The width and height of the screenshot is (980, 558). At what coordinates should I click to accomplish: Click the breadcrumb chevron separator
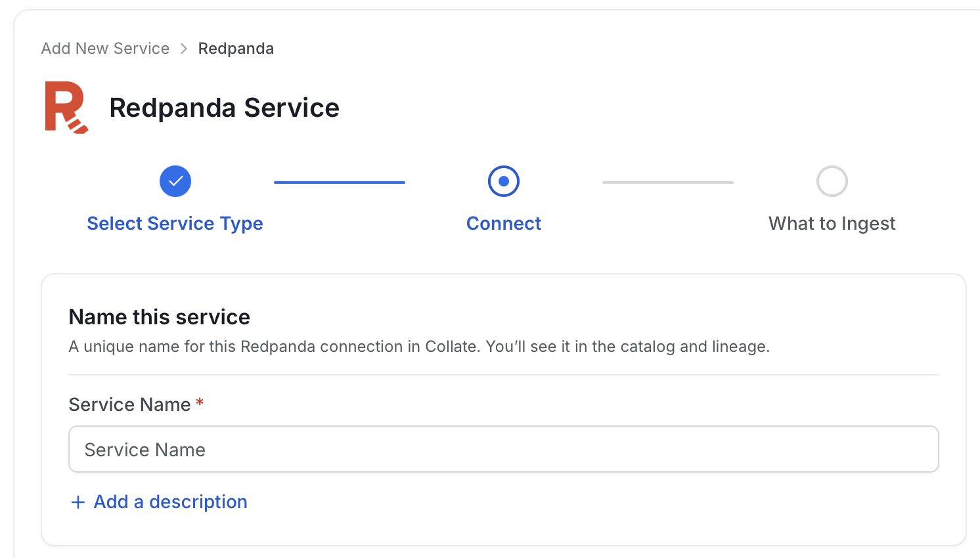coord(184,49)
